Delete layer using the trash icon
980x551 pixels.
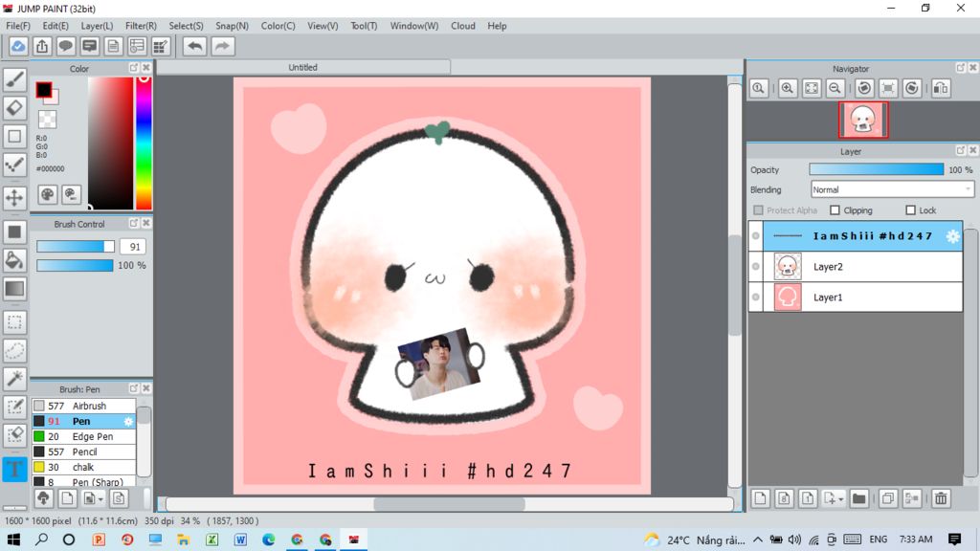tap(941, 498)
